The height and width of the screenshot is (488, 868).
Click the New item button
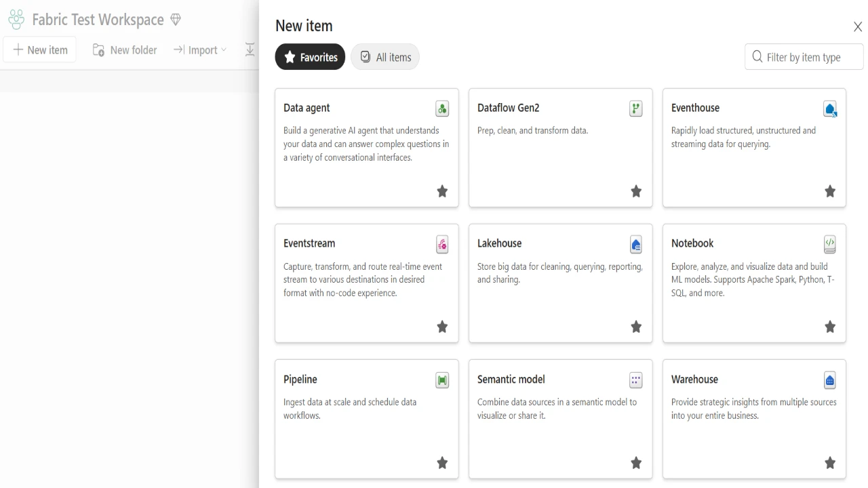40,49
